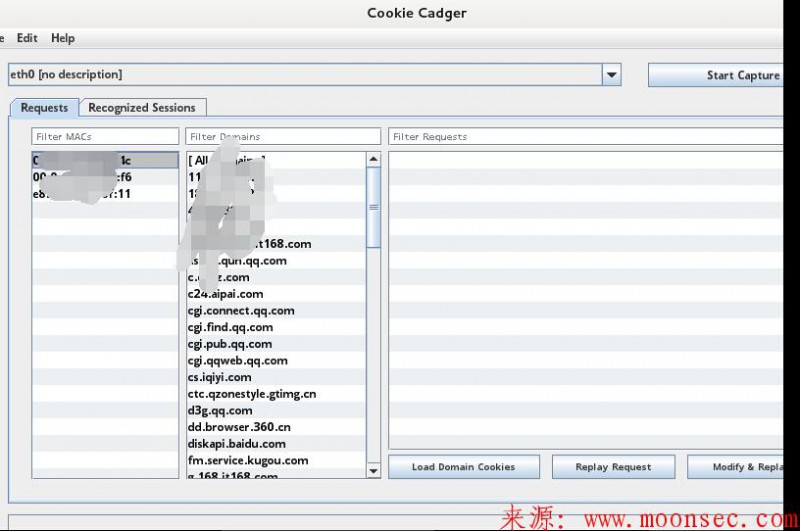Click the Start Capture button

(x=715, y=75)
